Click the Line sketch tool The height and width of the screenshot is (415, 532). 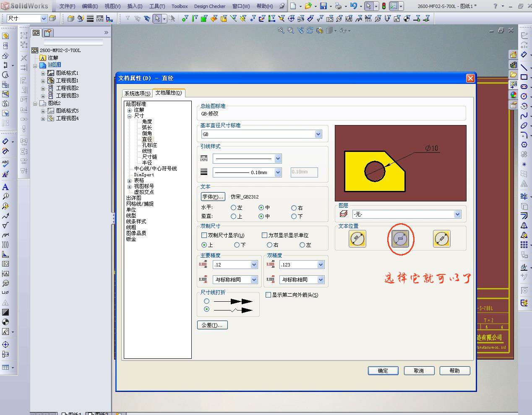click(x=524, y=67)
